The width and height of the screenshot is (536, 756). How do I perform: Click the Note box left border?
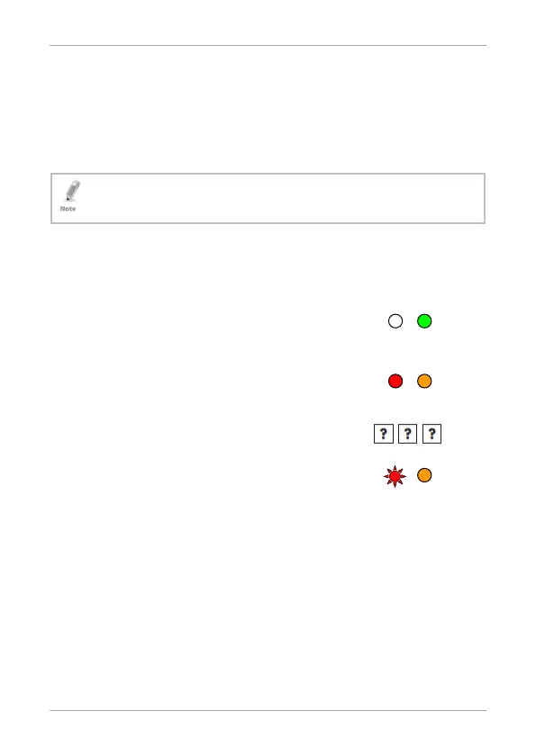[51, 198]
